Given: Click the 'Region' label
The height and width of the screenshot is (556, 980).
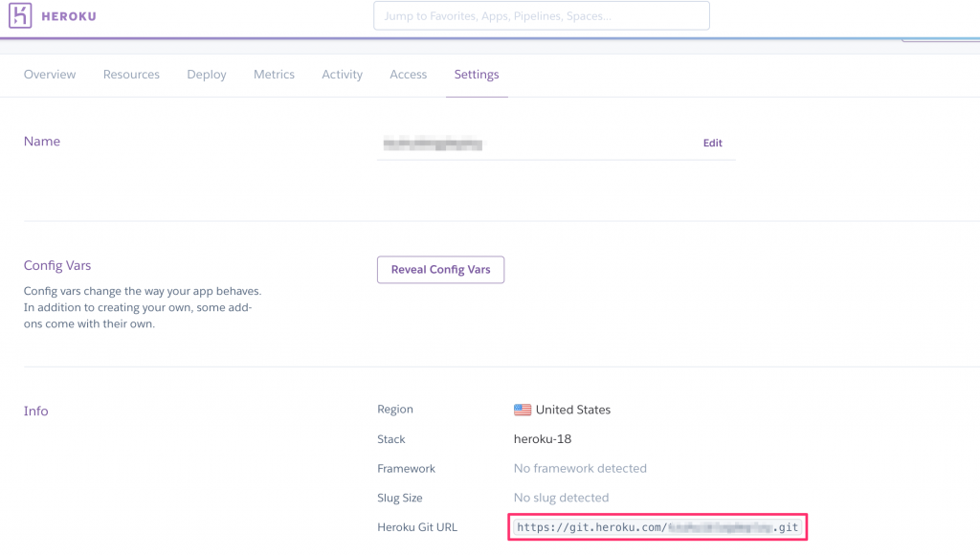Looking at the screenshot, I should pos(395,410).
